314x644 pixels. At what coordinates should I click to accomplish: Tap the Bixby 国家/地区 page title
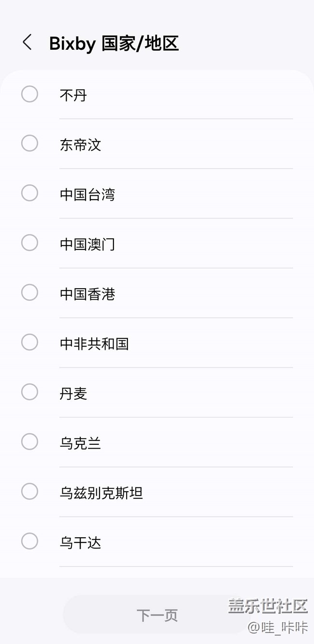click(114, 44)
